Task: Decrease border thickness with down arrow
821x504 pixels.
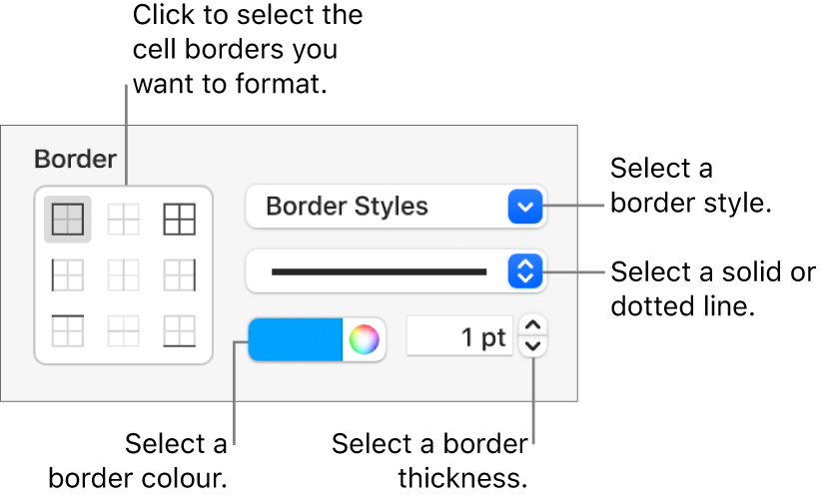Action: pyautogui.click(x=535, y=347)
